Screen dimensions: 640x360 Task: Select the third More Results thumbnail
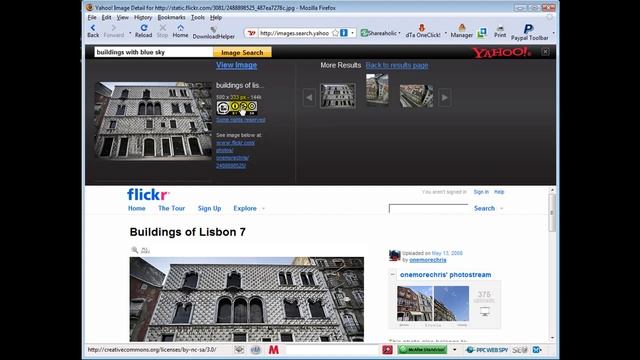pos(416,96)
